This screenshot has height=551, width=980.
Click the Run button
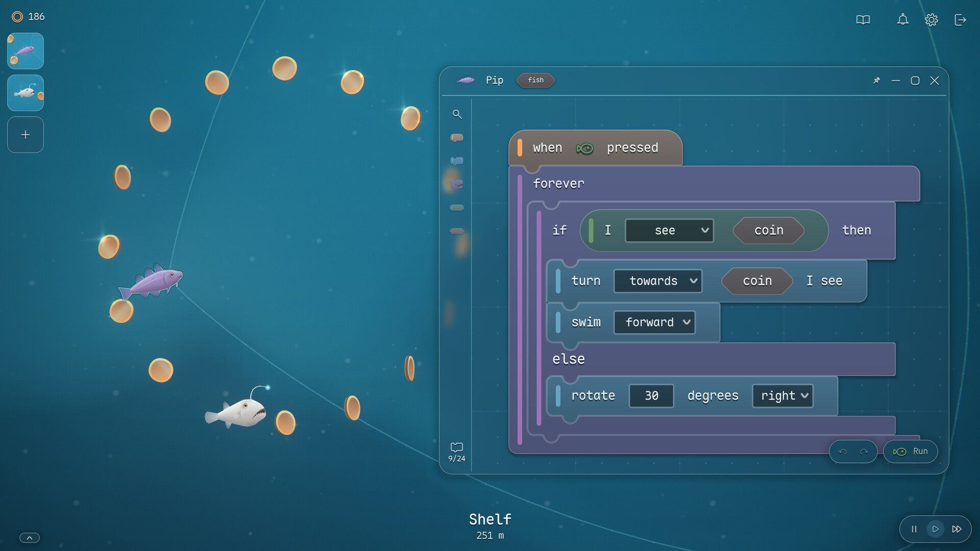pyautogui.click(x=911, y=452)
